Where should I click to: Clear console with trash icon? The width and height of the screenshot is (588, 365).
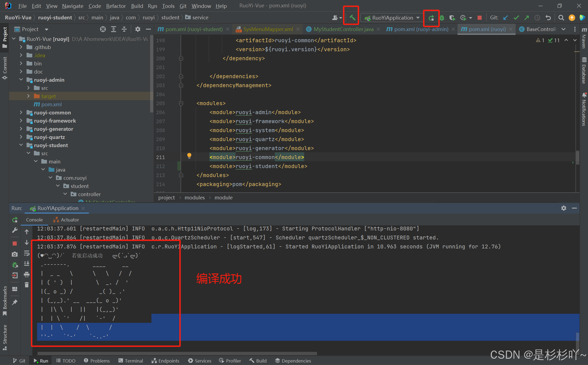point(27,285)
